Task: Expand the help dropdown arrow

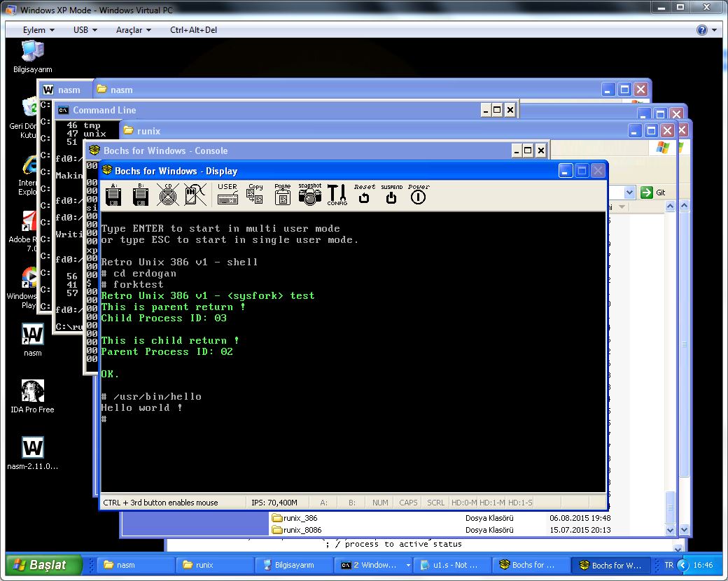Action: click(714, 30)
